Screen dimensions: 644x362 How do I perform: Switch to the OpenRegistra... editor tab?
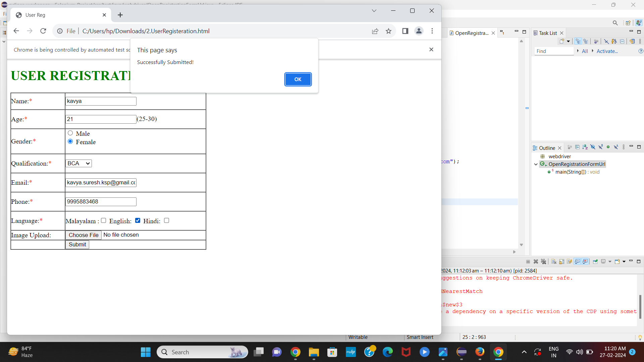click(471, 33)
